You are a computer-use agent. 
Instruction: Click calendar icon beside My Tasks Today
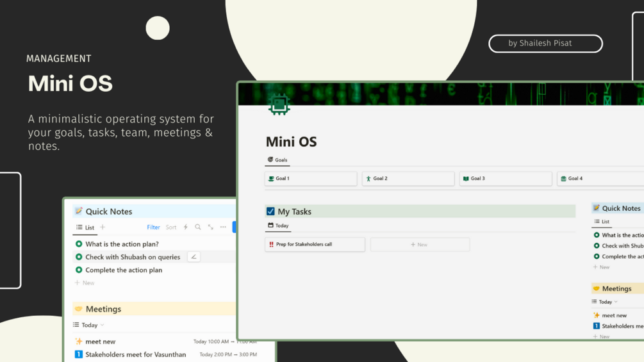pos(270,226)
